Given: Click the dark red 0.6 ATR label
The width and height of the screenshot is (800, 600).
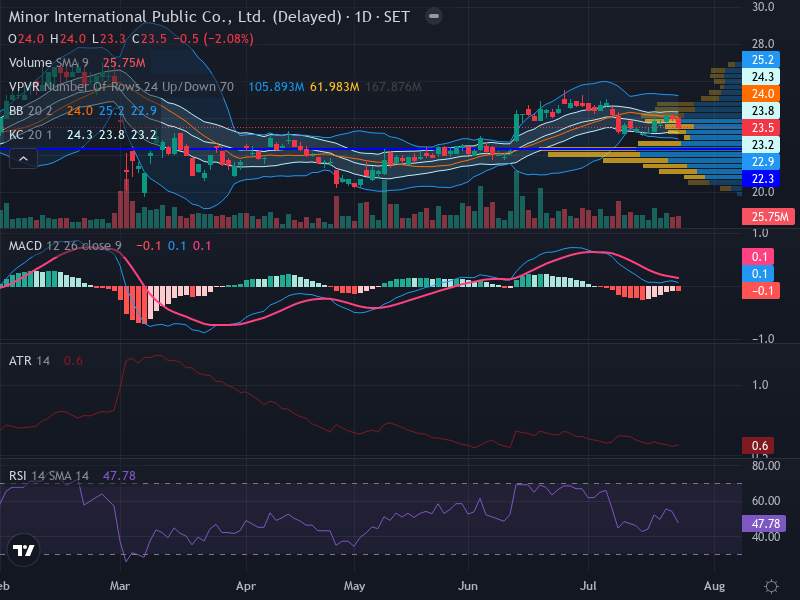Looking at the screenshot, I should click(758, 445).
